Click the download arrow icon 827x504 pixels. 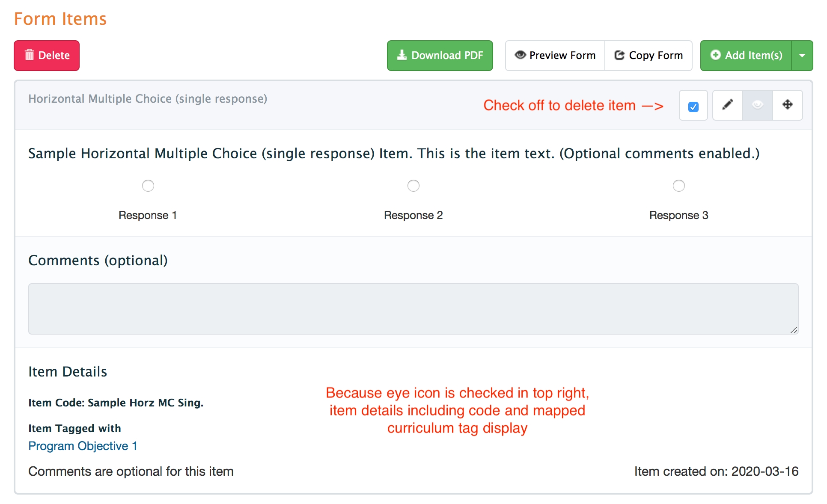(x=402, y=55)
